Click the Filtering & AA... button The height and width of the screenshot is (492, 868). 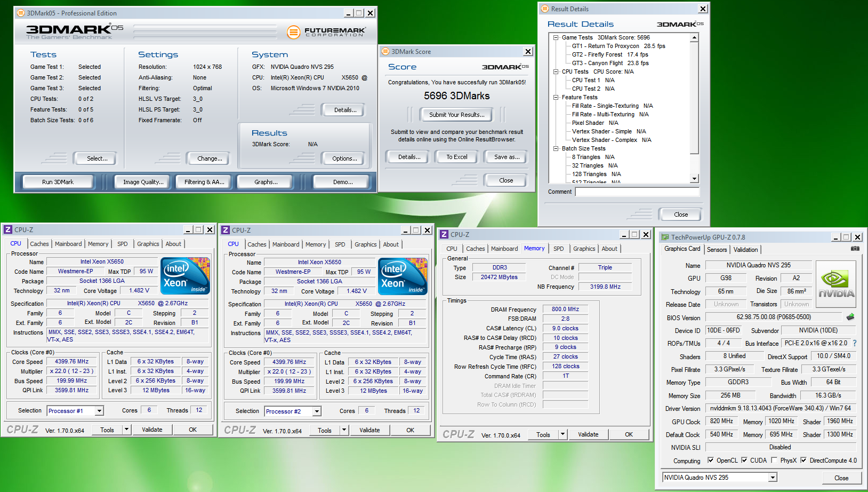204,182
